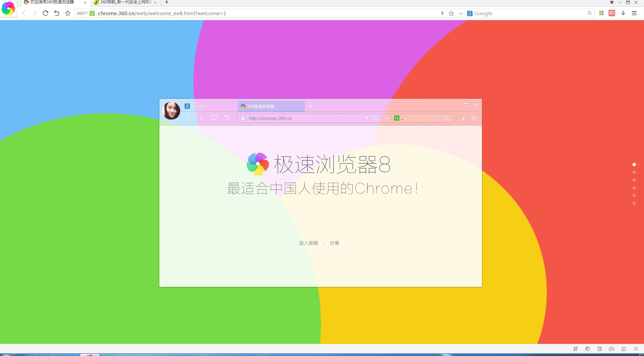Click the 360 browser logo avatar

pyautogui.click(x=8, y=8)
